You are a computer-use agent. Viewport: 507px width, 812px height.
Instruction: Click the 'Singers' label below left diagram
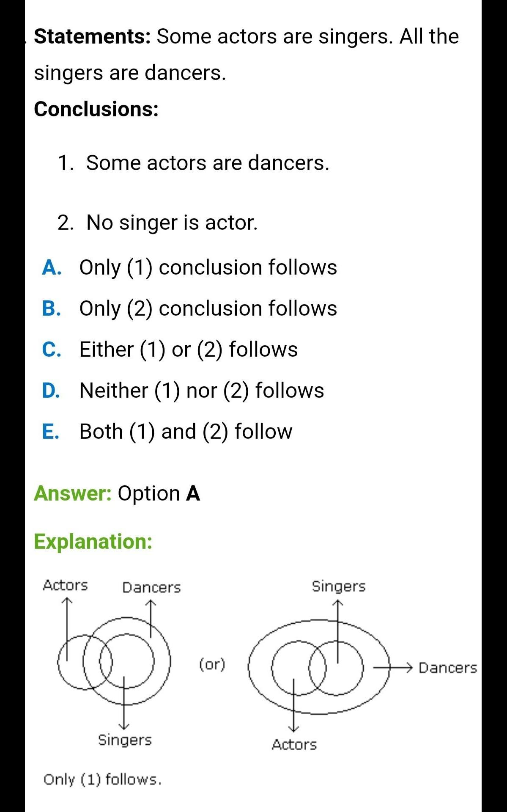click(x=125, y=740)
